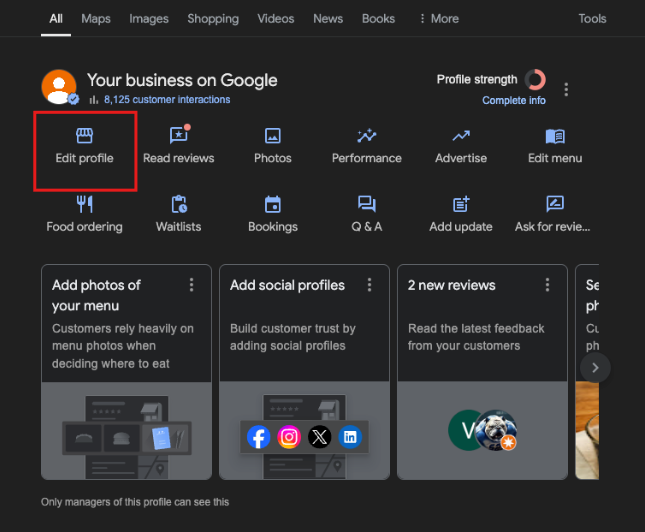
Task: Switch to the Images tab
Action: 149,19
